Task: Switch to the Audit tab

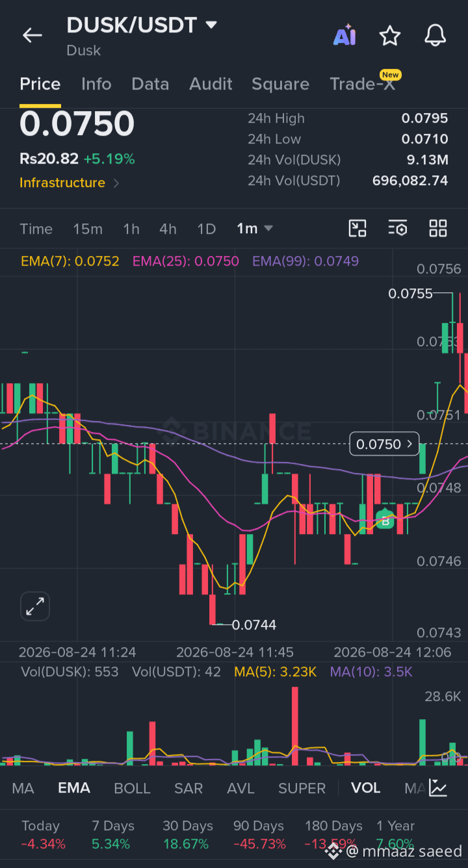Action: [211, 84]
